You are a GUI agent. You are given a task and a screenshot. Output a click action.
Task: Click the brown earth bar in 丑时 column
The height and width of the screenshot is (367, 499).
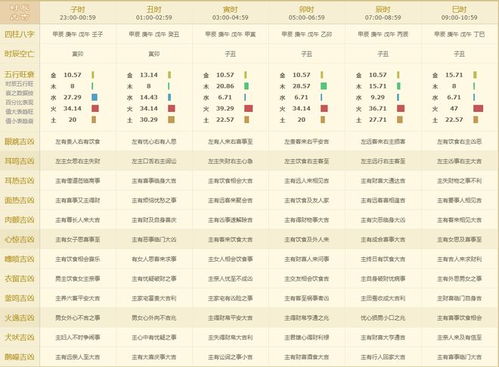171,120
